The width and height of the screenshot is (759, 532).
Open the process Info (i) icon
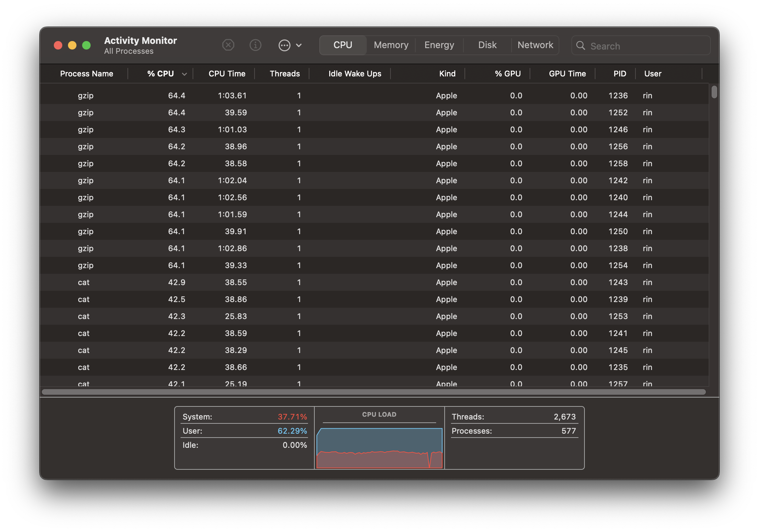click(x=255, y=45)
